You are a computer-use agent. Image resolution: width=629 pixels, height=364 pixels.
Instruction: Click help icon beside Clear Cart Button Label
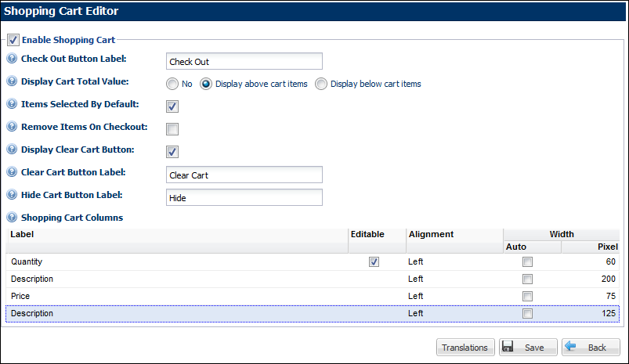tap(12, 172)
